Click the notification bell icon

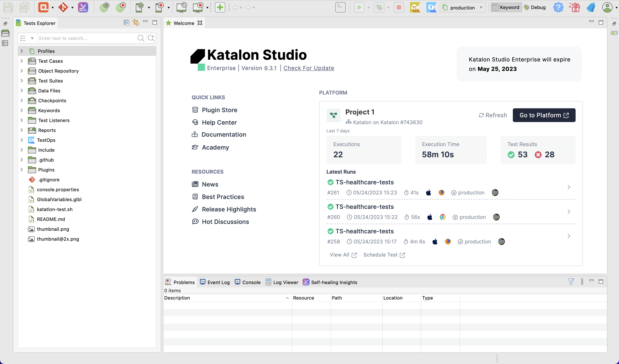591,7
